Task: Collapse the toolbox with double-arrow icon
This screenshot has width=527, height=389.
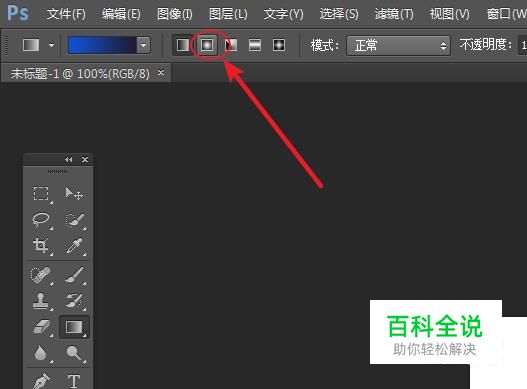Action: (69, 160)
